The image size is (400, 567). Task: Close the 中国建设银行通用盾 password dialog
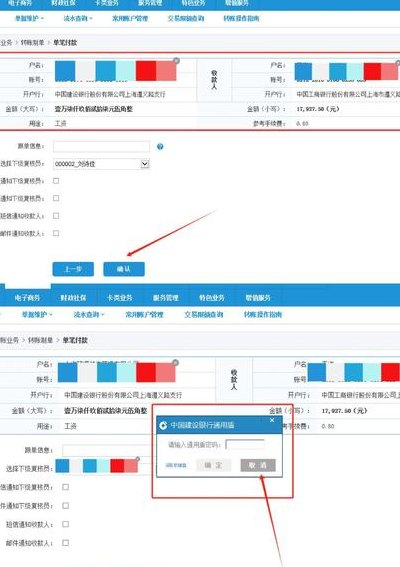(x=272, y=420)
